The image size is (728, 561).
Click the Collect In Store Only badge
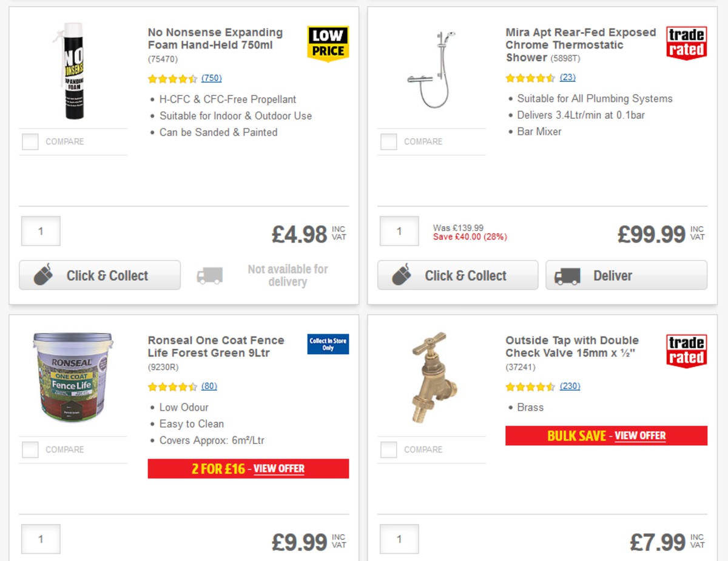(x=328, y=344)
